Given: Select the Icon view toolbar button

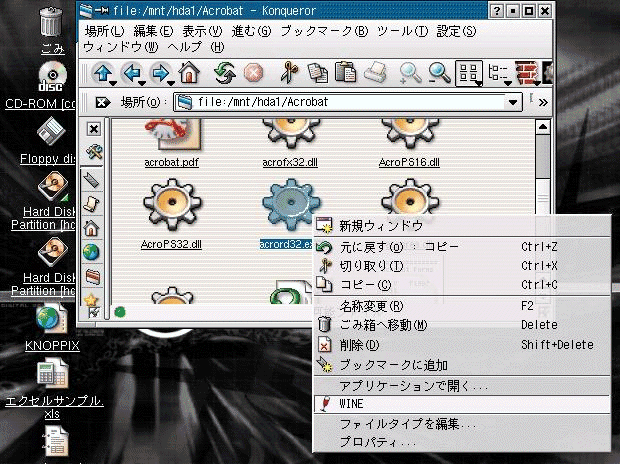Looking at the screenshot, I should (468, 72).
